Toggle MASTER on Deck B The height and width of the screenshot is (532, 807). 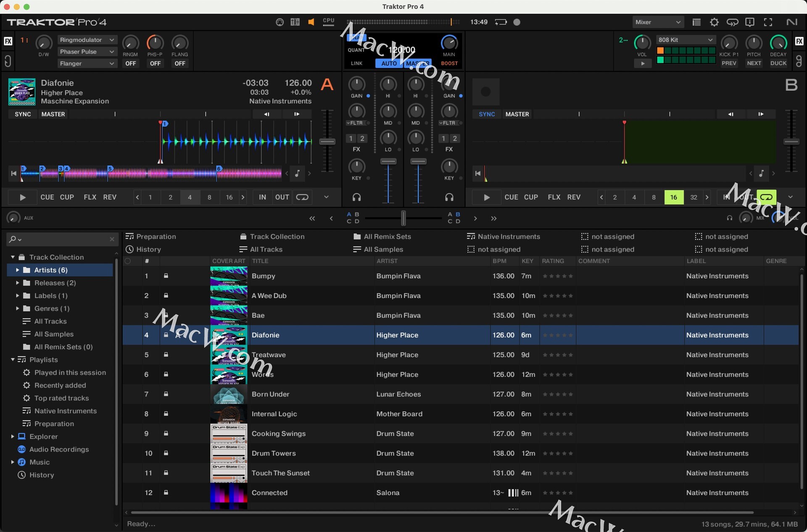click(x=517, y=114)
